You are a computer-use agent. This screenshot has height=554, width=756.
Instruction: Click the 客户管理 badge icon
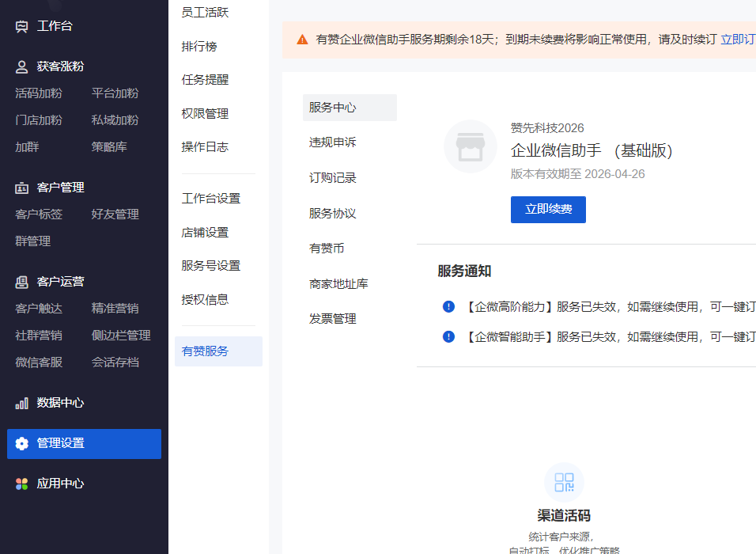click(21, 188)
